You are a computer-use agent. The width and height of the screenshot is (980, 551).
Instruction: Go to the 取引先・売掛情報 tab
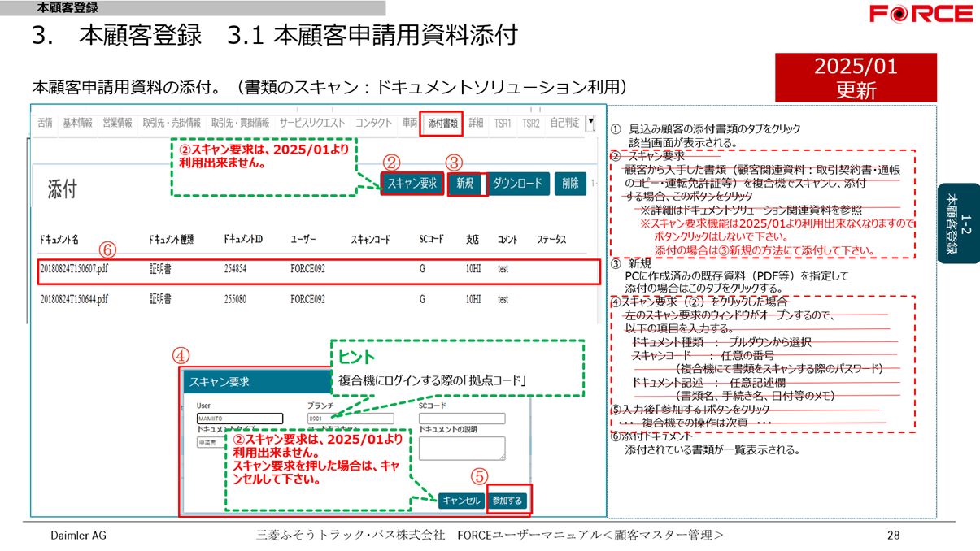(x=172, y=124)
